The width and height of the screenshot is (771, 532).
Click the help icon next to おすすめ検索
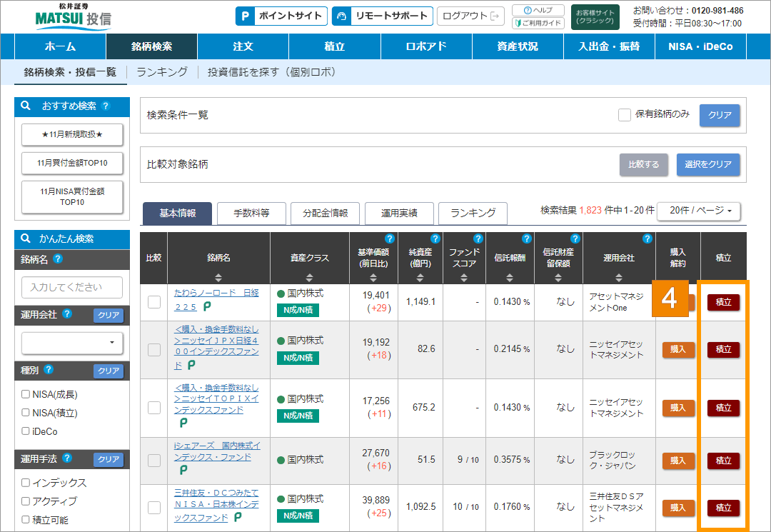(x=105, y=106)
